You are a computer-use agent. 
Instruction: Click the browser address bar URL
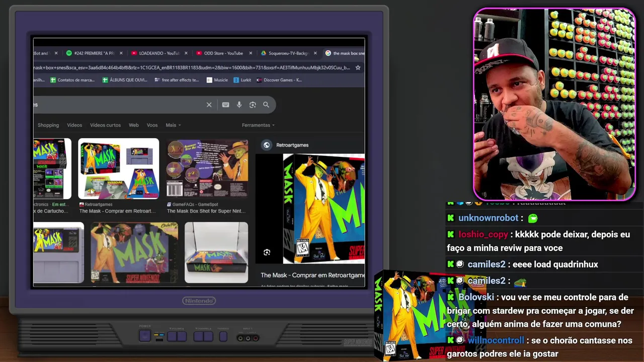(x=191, y=67)
